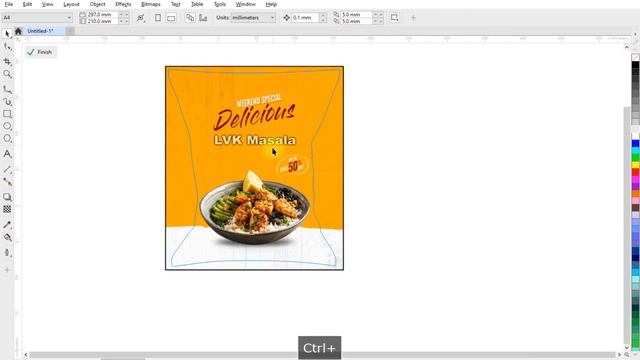Click the Delicious heading on poster
This screenshot has width=640, height=360.
click(x=254, y=116)
